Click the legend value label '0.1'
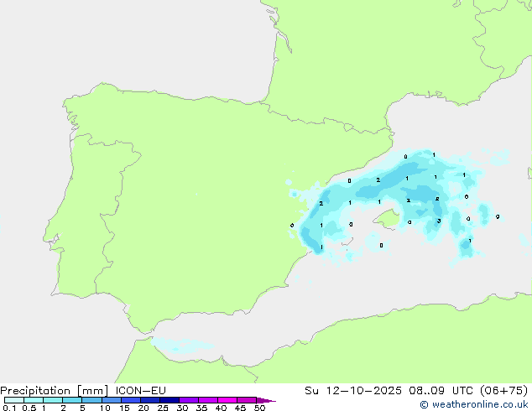Image resolution: width=532 pixels, height=411 pixels. 8,408
